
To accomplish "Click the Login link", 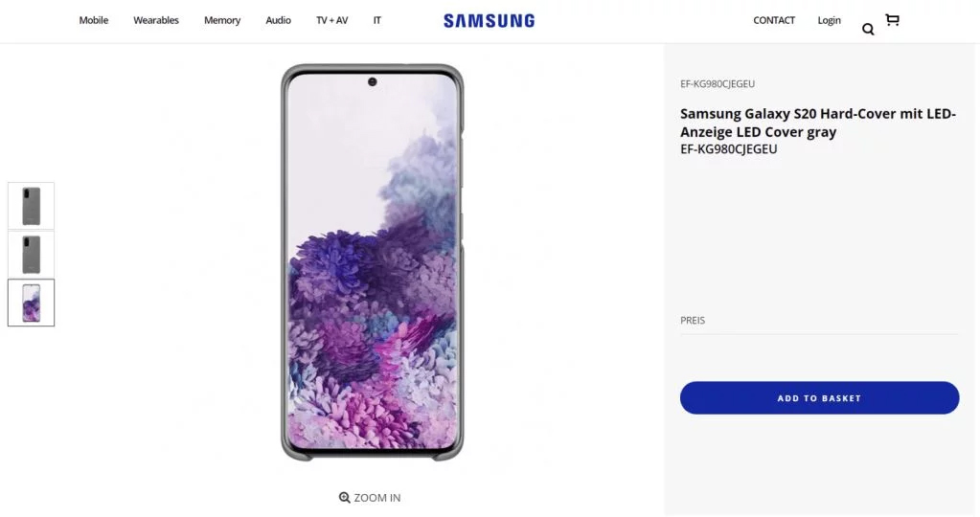I will pyautogui.click(x=830, y=20).
